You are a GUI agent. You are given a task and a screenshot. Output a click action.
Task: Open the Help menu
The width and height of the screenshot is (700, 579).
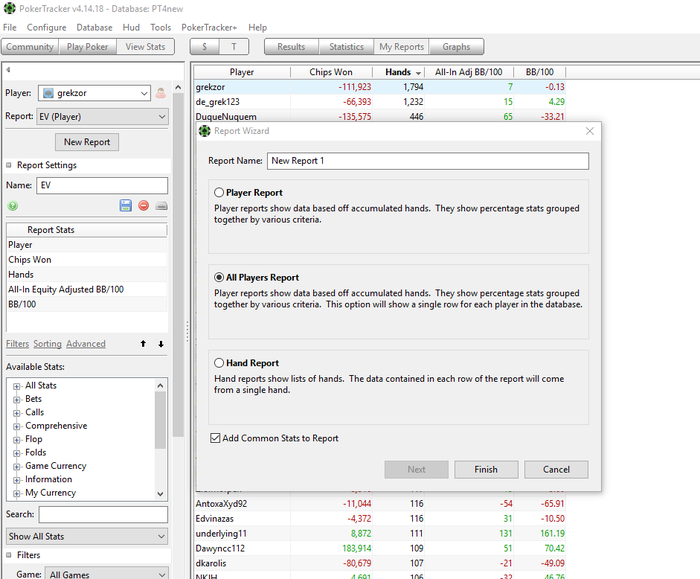coord(258,27)
